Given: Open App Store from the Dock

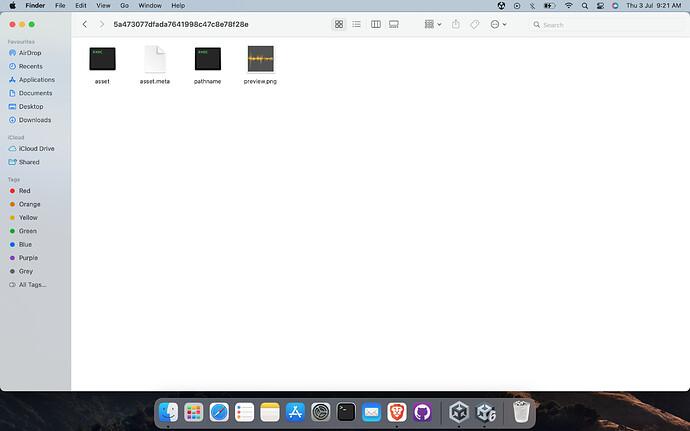Looking at the screenshot, I should coord(295,413).
